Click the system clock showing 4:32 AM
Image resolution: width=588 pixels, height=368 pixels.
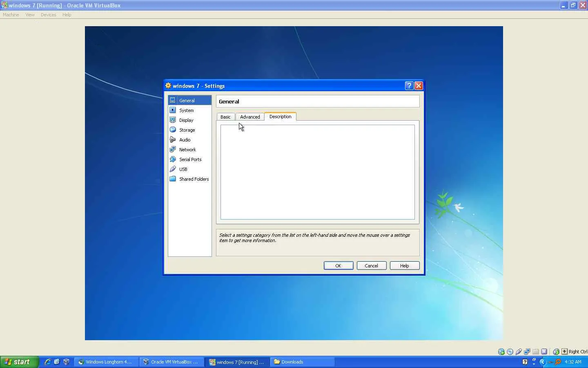click(573, 362)
